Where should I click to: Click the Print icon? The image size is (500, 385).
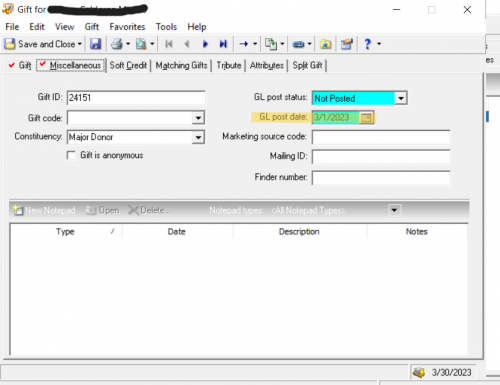[117, 44]
